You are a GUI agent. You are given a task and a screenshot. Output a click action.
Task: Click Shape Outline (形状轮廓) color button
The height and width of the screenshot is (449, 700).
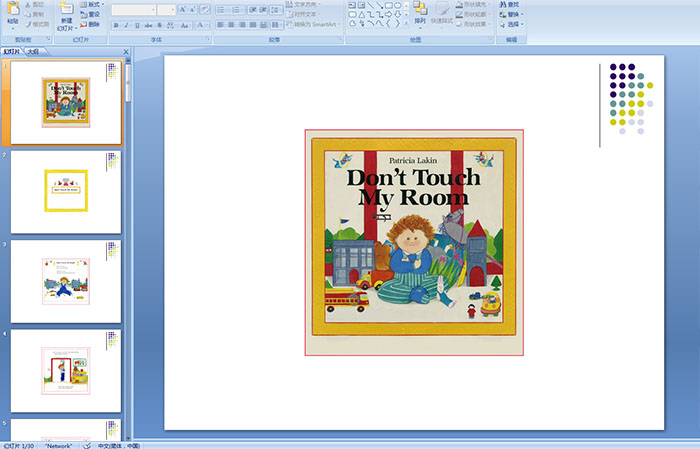[472, 14]
